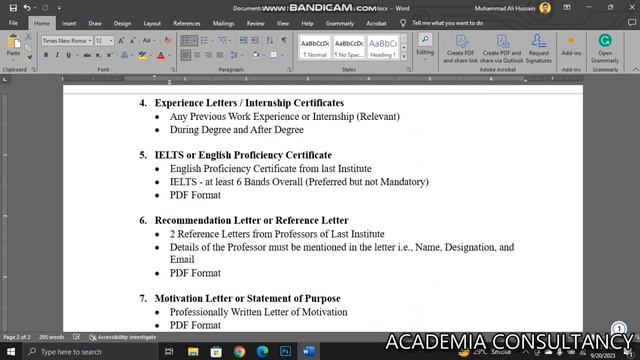The height and width of the screenshot is (360, 640).
Task: Switch to the Grammarly tab
Action: 340,23
